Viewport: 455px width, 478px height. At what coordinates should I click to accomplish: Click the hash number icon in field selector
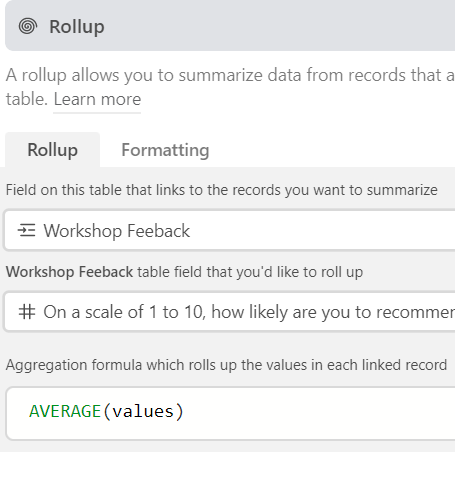tap(27, 312)
